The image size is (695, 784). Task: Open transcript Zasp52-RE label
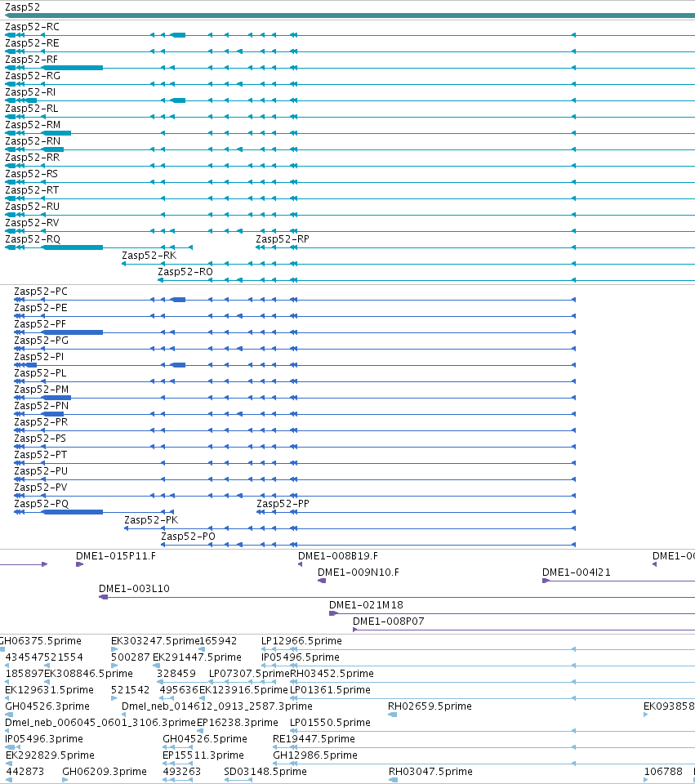32,43
